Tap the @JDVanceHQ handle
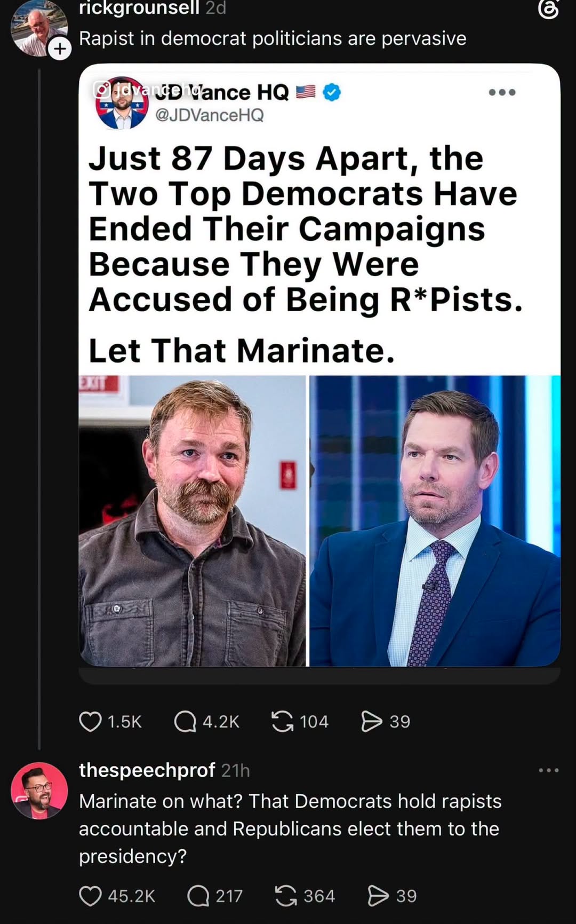The height and width of the screenshot is (924, 576). click(x=209, y=115)
